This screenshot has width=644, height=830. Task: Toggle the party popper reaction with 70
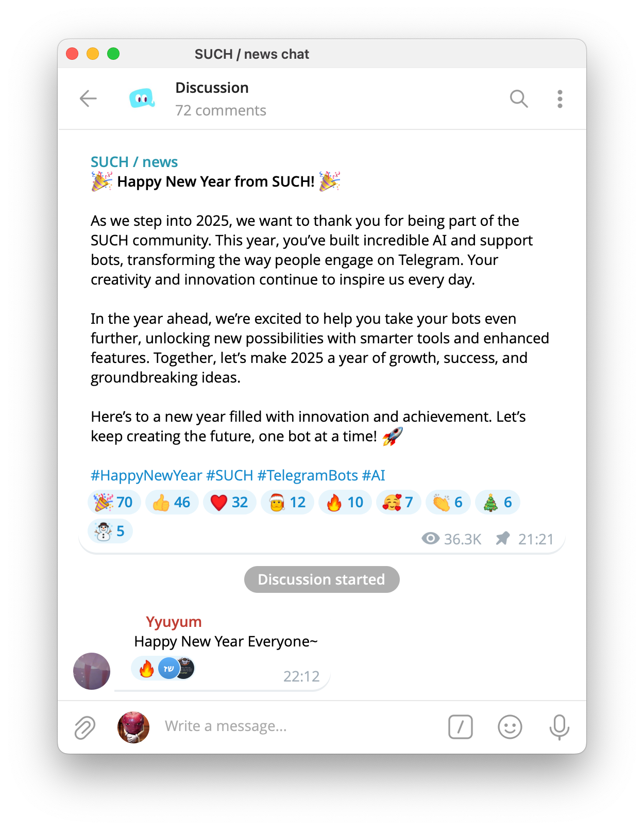pyautogui.click(x=114, y=502)
